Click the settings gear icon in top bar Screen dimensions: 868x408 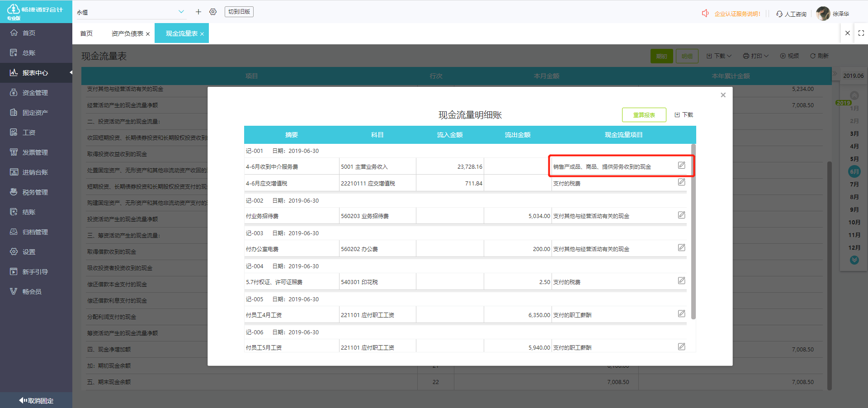coord(213,12)
